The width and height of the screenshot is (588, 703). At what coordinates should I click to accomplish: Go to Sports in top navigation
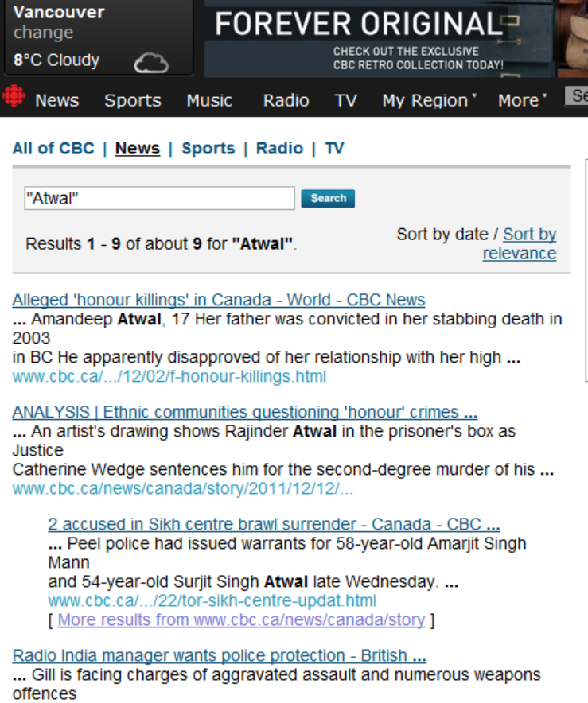(132, 100)
